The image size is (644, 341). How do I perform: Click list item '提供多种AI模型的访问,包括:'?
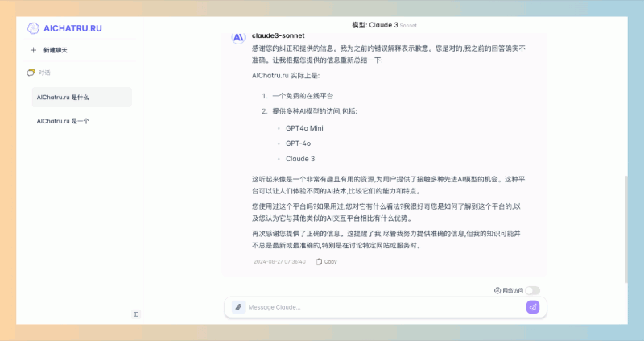click(315, 111)
